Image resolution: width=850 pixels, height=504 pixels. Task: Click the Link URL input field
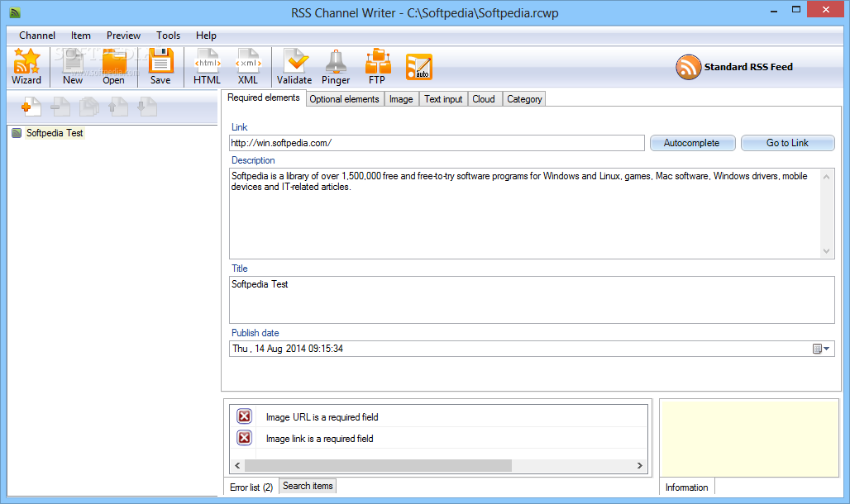click(x=437, y=143)
